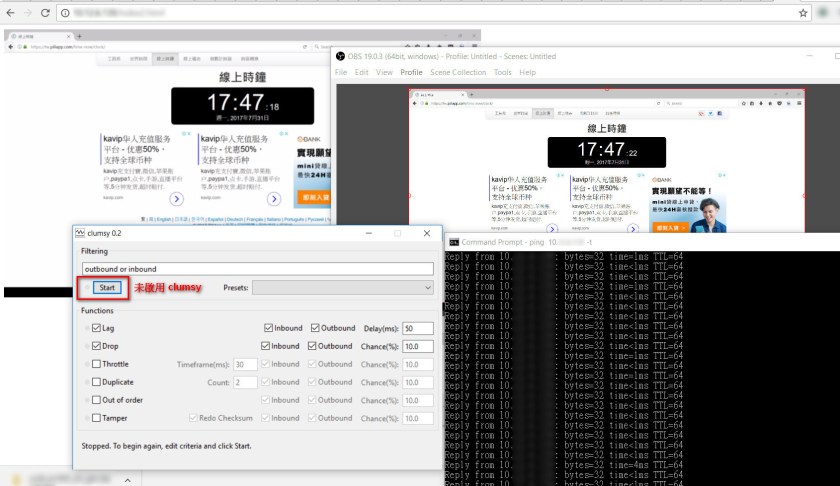Click the bookmark star in address bar

pyautogui.click(x=803, y=13)
